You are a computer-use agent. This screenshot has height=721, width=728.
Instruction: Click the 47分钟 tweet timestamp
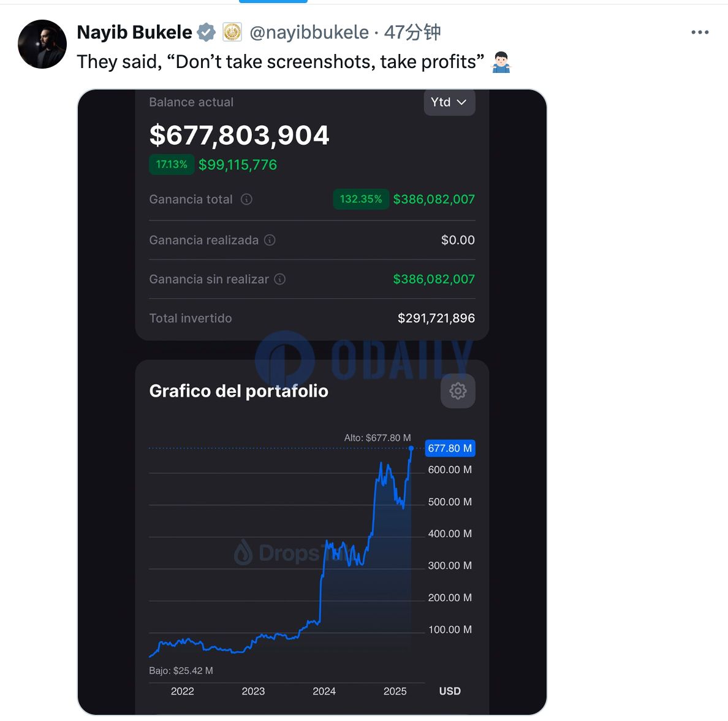coord(412,32)
